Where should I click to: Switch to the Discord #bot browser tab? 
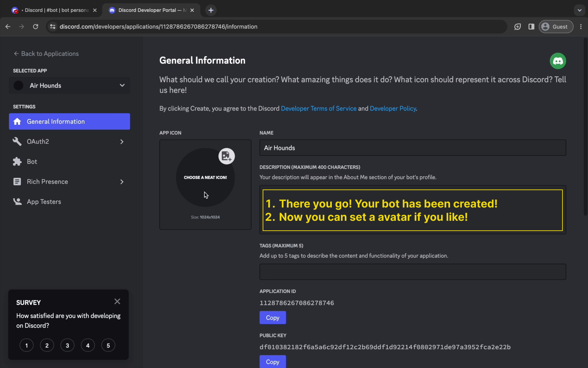tap(55, 10)
